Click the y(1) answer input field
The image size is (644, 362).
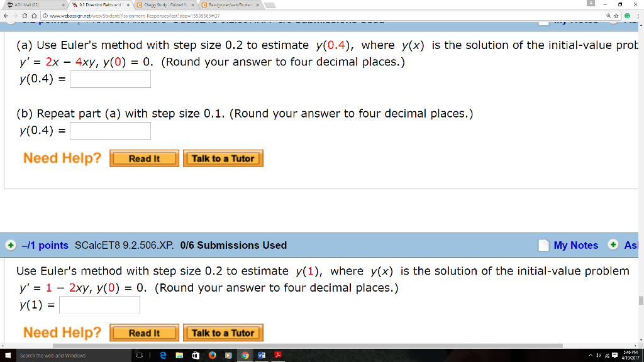point(99,304)
